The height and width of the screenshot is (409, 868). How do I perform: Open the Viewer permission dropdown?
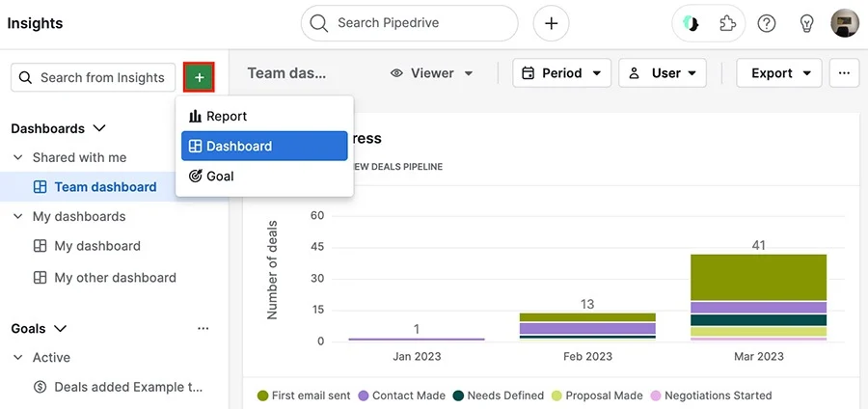point(432,73)
